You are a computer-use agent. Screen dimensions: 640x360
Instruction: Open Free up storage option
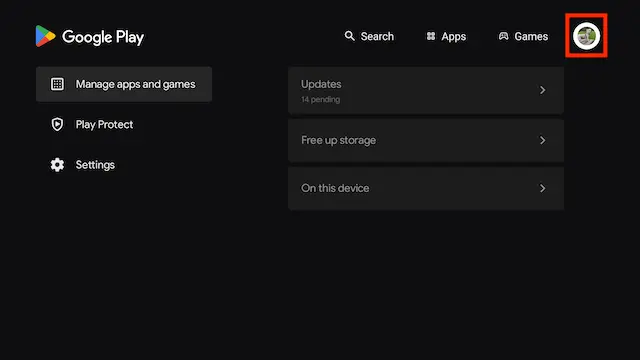click(x=426, y=140)
